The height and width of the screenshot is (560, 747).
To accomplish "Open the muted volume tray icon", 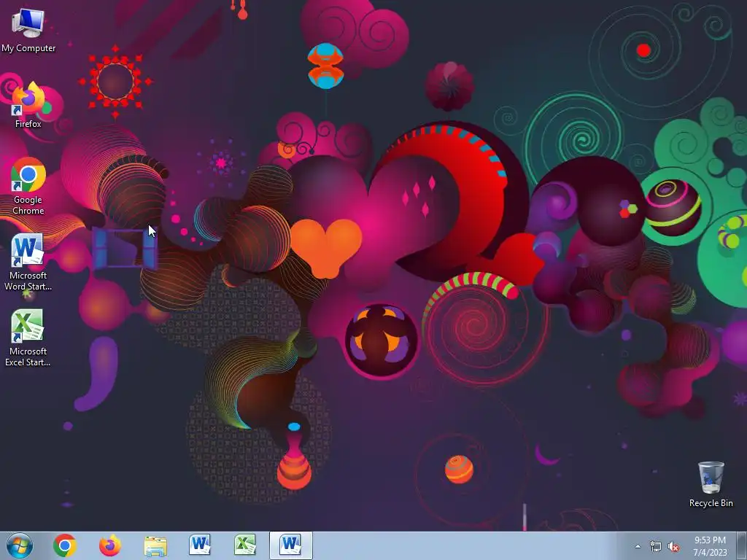I will point(673,547).
